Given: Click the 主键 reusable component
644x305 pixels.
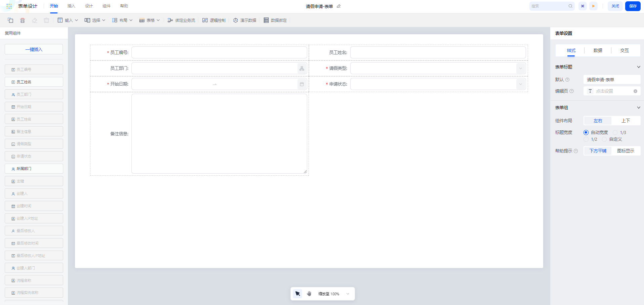Looking at the screenshot, I should point(34,181).
